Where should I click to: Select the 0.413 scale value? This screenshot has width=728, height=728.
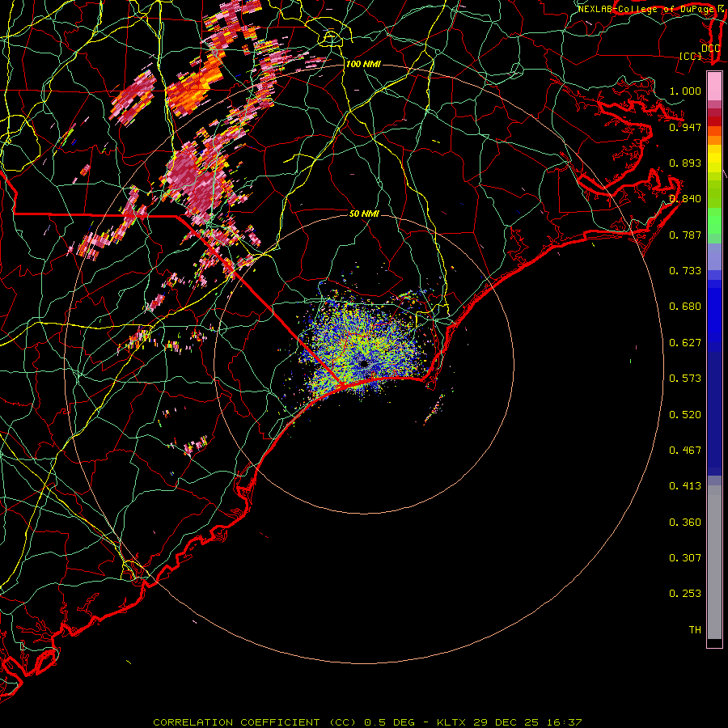(685, 486)
